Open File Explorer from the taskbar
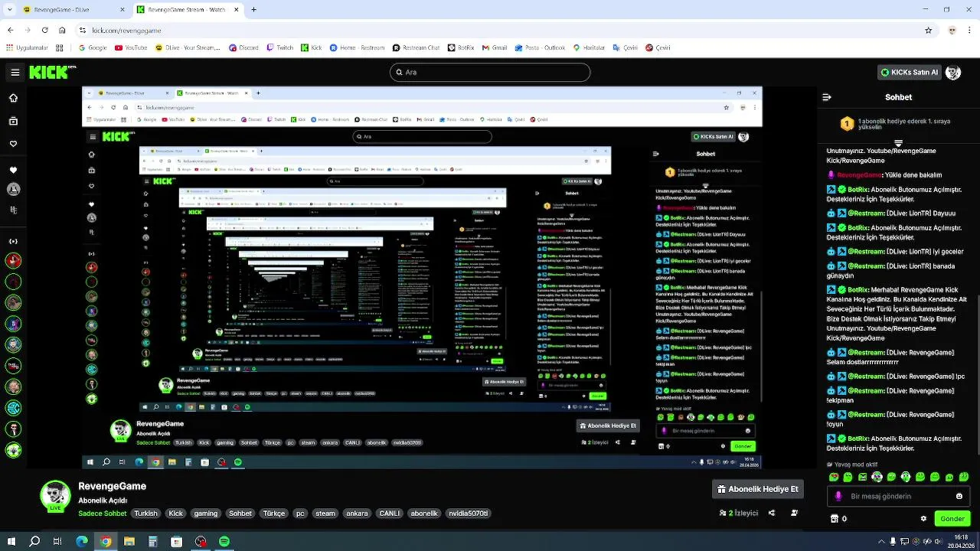Screen dimensions: 980x551 tap(129, 541)
